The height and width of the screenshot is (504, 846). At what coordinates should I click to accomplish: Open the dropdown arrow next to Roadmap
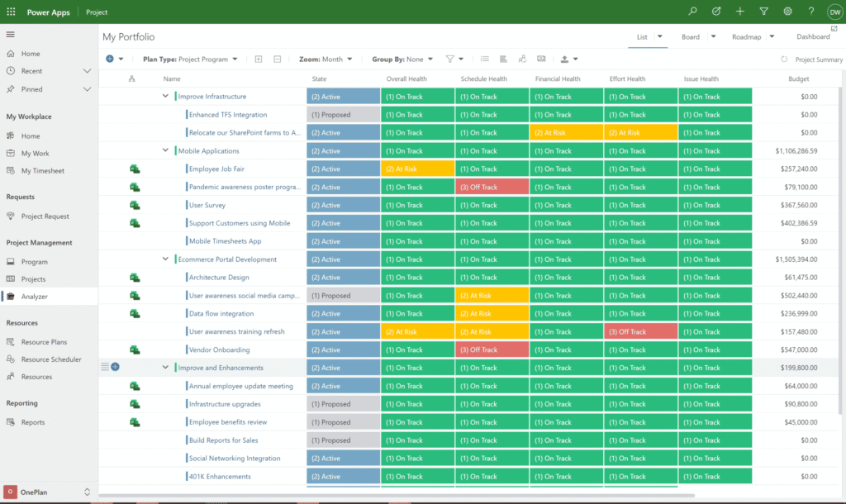(x=772, y=36)
